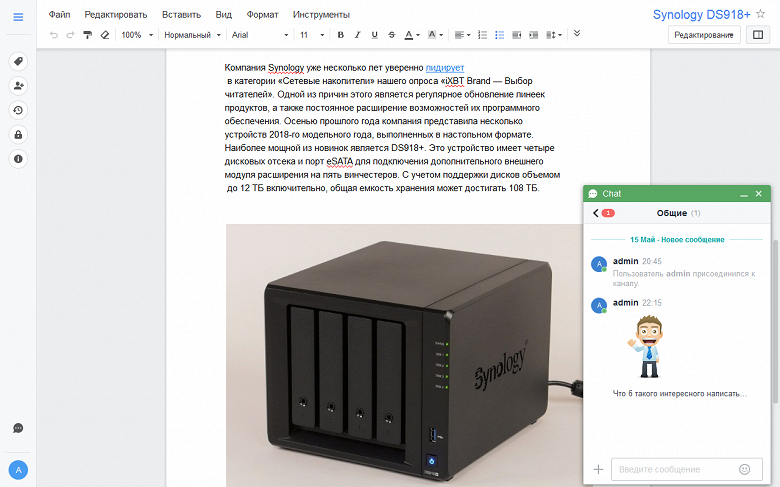This screenshot has width=780, height=487.
Task: Open the hamburger main menu
Action: pos(18,17)
